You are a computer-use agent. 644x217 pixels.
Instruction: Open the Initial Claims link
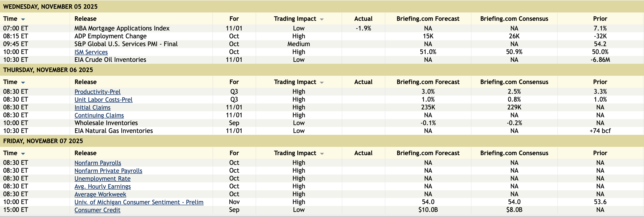pyautogui.click(x=92, y=108)
